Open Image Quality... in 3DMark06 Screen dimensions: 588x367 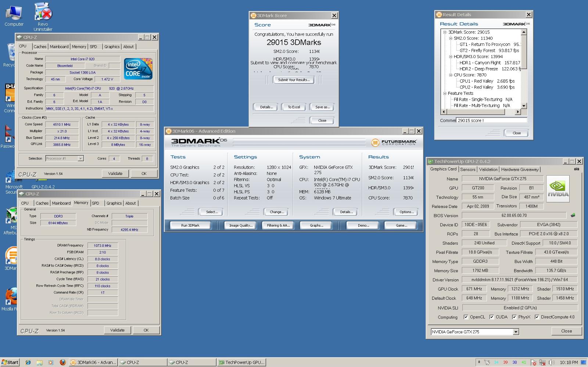point(241,226)
